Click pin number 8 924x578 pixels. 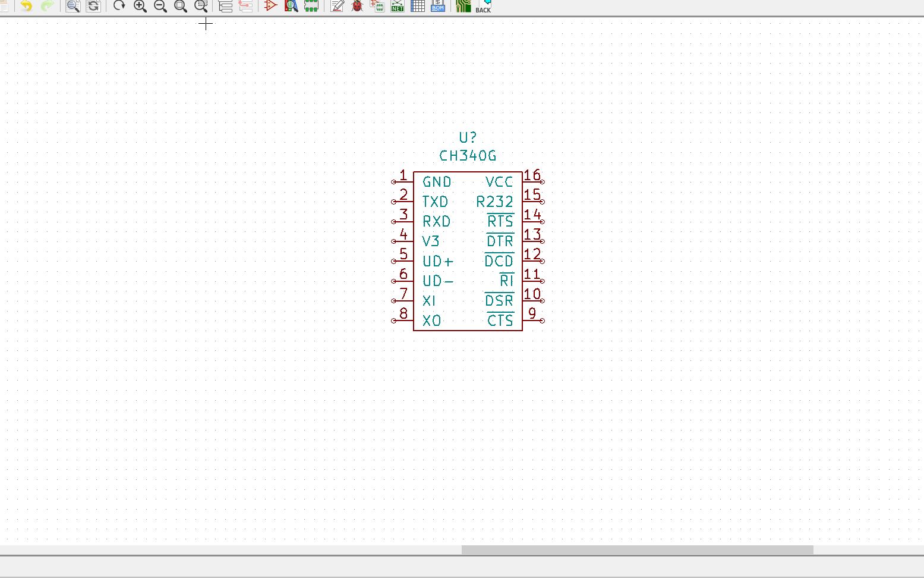[x=403, y=313]
